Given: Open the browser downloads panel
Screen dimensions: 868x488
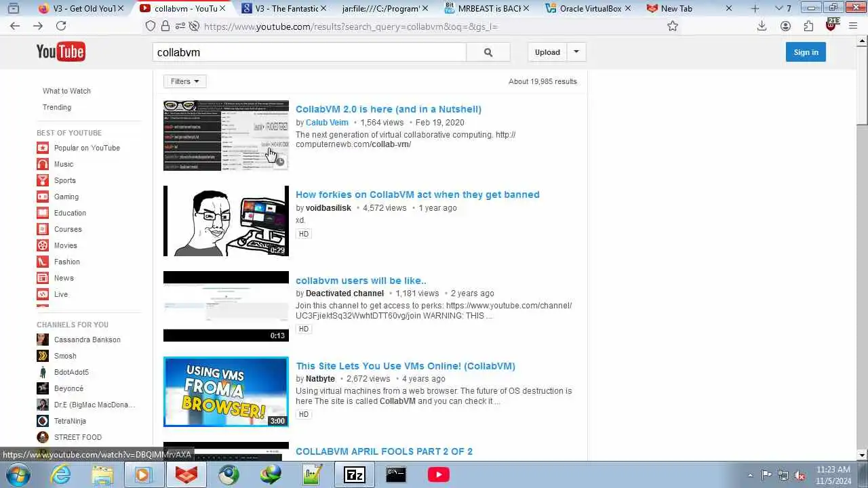Looking at the screenshot, I should pos(762,26).
